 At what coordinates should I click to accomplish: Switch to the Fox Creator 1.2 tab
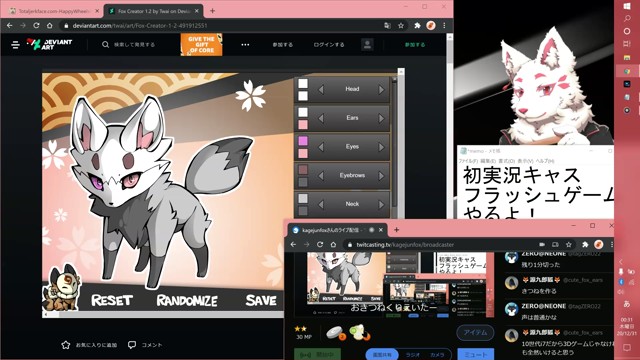pyautogui.click(x=154, y=11)
